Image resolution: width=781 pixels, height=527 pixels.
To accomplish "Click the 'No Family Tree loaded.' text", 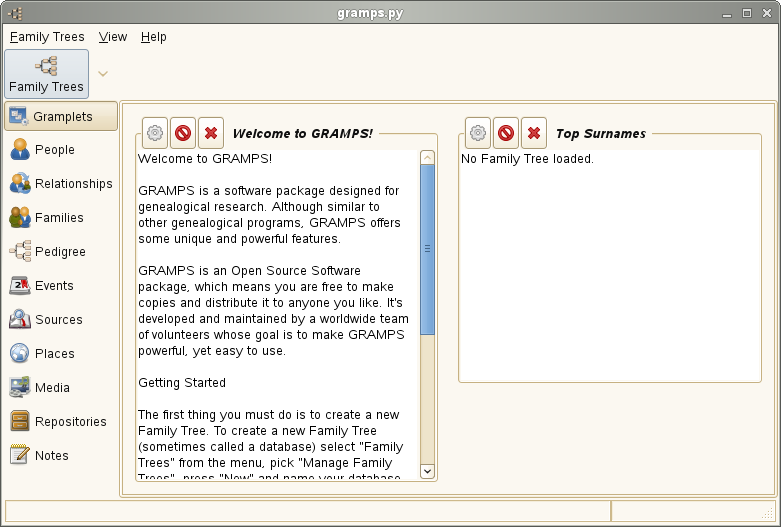I will click(527, 159).
